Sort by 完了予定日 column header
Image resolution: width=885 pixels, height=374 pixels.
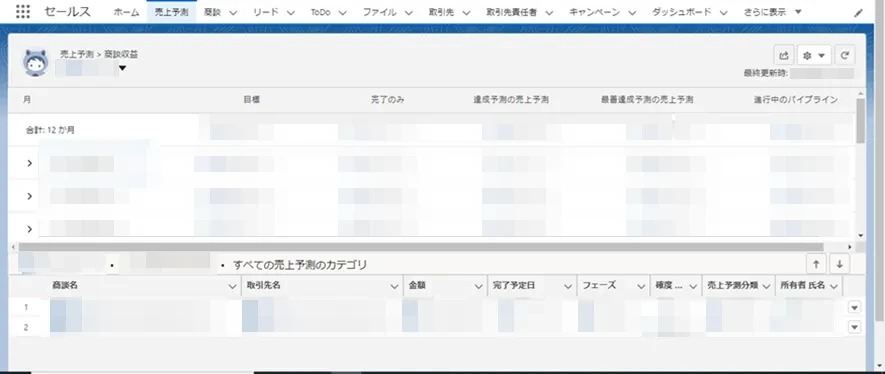click(514, 286)
